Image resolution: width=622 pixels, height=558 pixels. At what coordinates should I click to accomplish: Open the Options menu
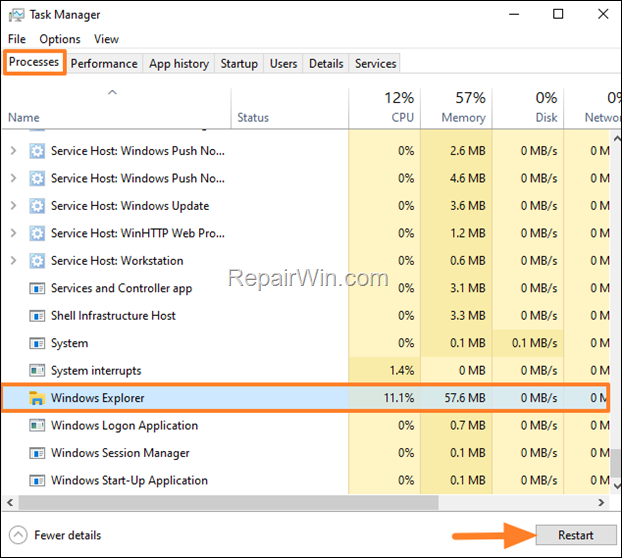[x=60, y=39]
